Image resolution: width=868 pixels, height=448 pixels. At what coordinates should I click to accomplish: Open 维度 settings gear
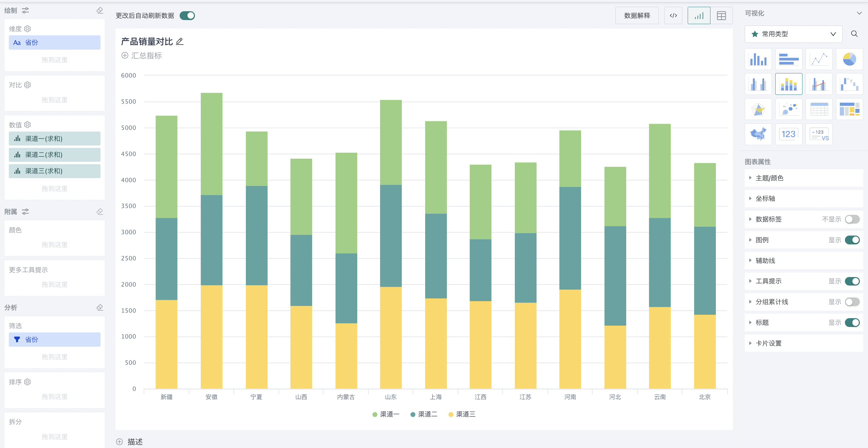(x=28, y=29)
